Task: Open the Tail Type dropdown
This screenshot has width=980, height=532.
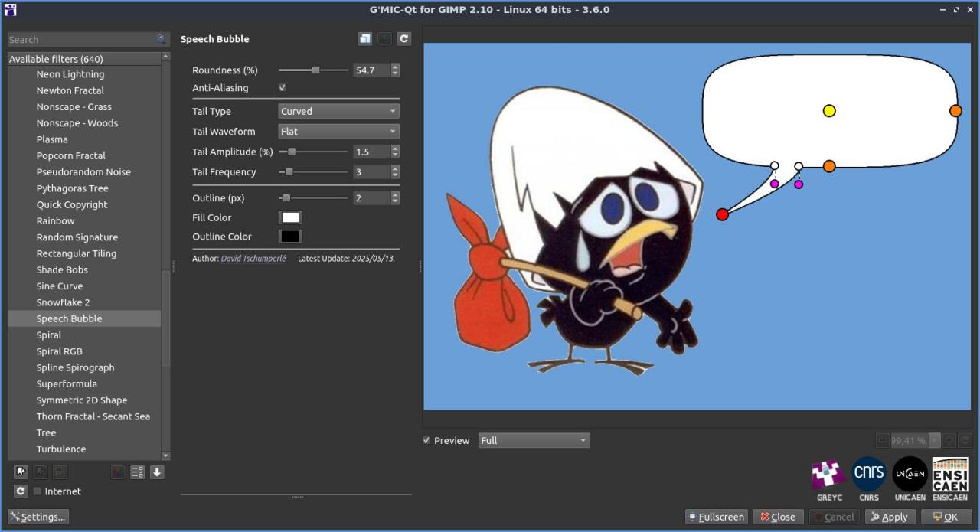Action: (338, 111)
